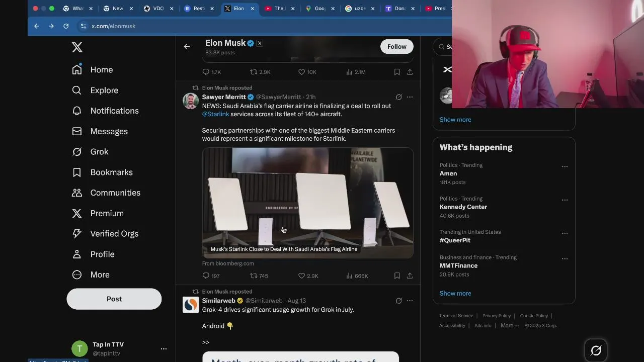Open Terms of Service footer link
Screen dimensions: 644x362
[x=456, y=316]
